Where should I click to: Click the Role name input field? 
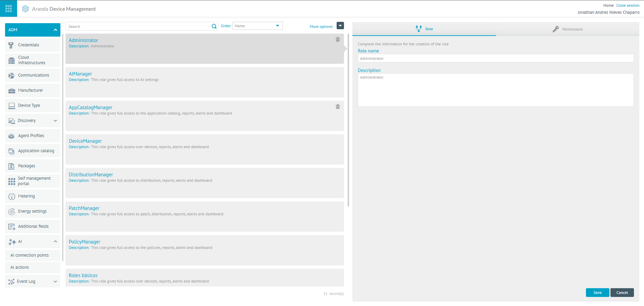point(495,58)
